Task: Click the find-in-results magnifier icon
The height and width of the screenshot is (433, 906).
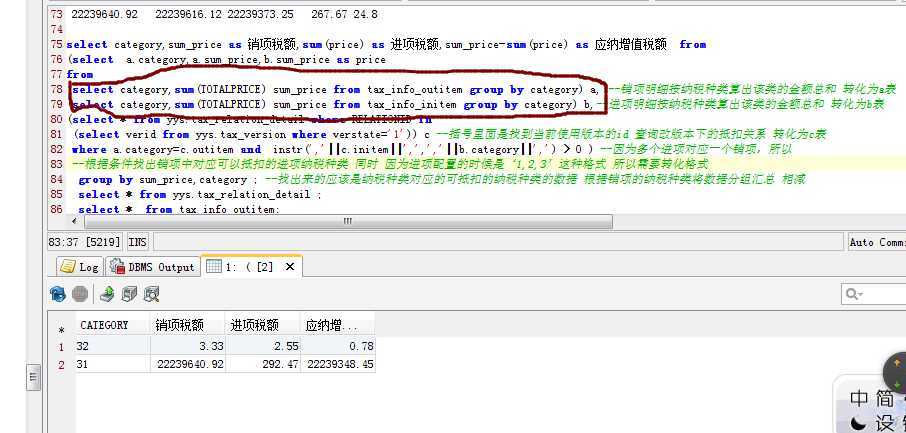Action: (151, 294)
